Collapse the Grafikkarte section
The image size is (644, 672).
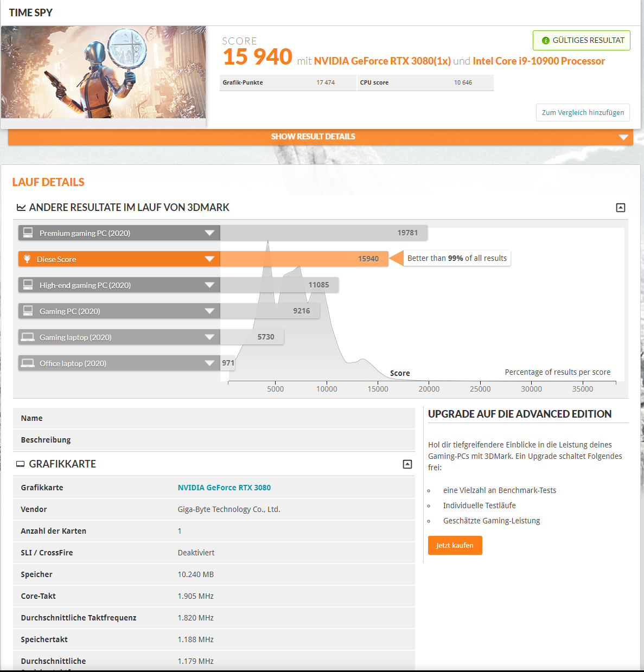point(407,464)
